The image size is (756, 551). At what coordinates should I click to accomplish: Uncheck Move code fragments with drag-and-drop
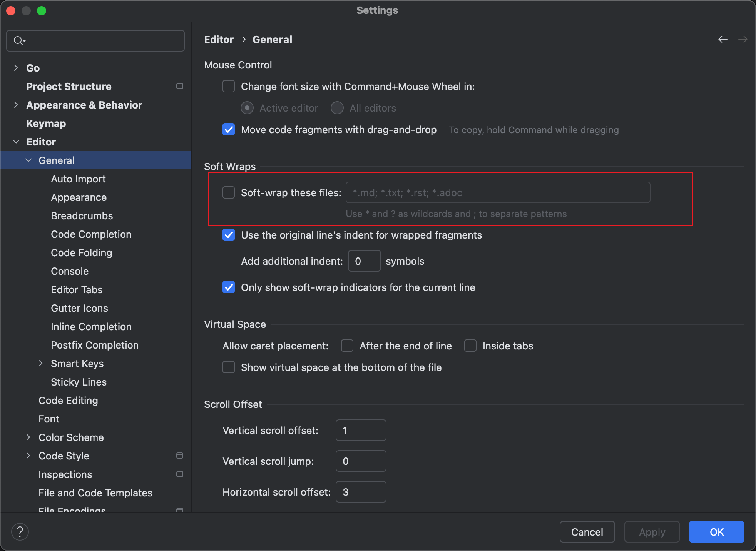229,130
